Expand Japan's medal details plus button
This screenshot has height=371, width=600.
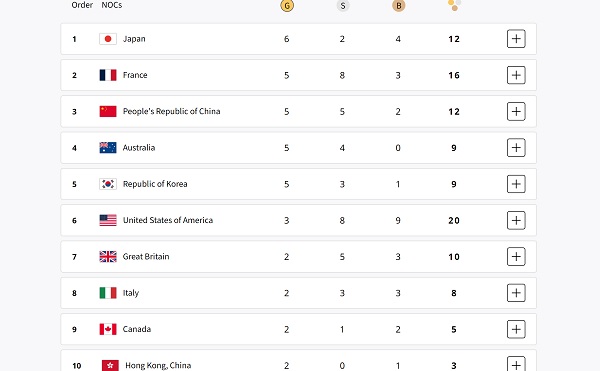point(516,39)
